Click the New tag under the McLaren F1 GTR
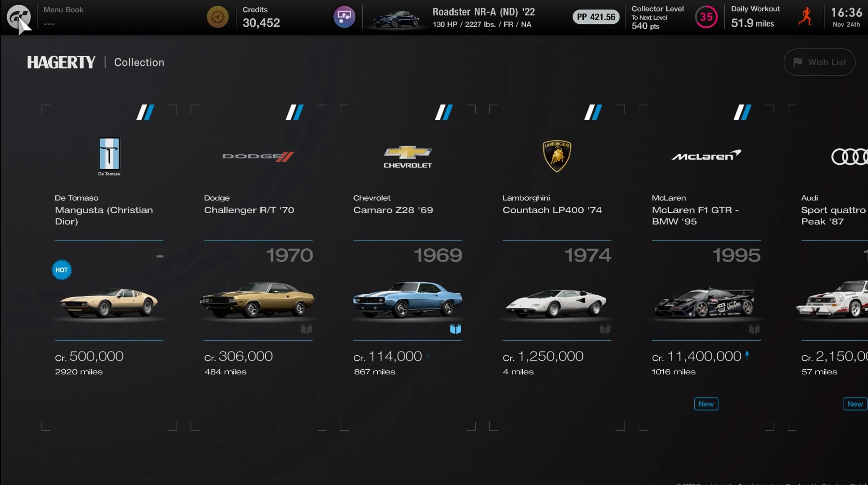 click(x=706, y=404)
